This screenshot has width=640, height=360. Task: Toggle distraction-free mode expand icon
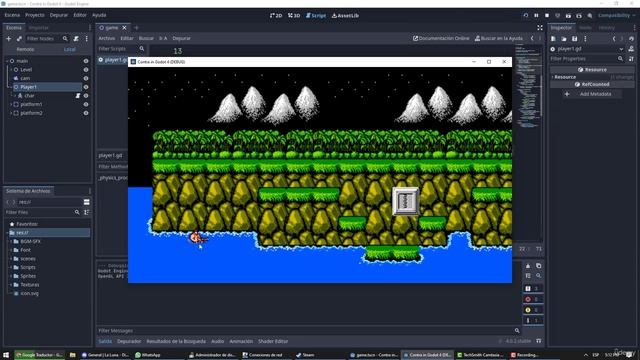click(540, 28)
